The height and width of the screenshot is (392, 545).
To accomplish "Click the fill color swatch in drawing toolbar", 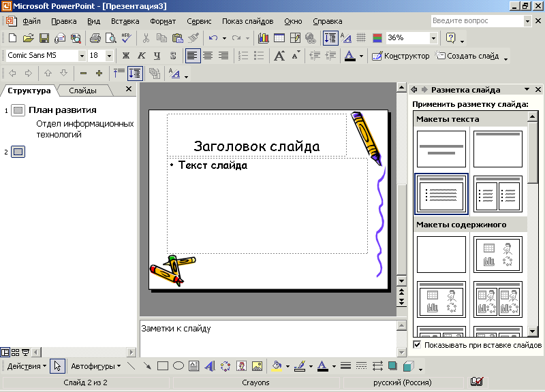I will coord(277,366).
